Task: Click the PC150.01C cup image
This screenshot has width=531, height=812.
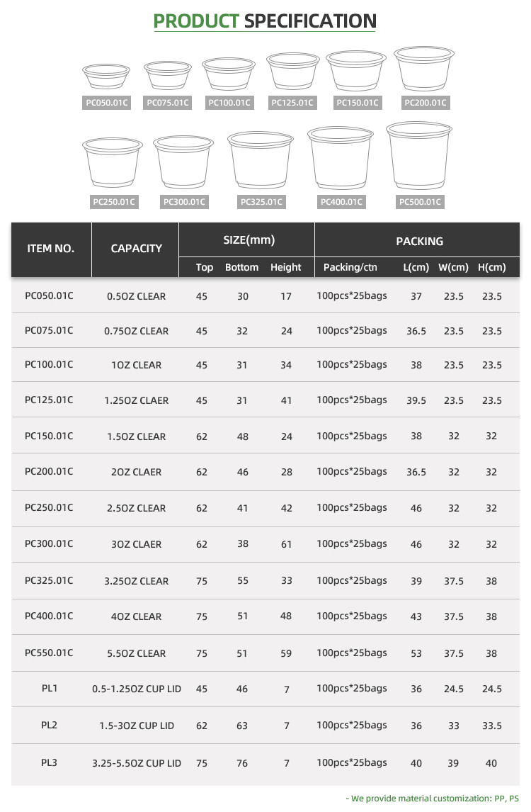Action: tap(356, 70)
